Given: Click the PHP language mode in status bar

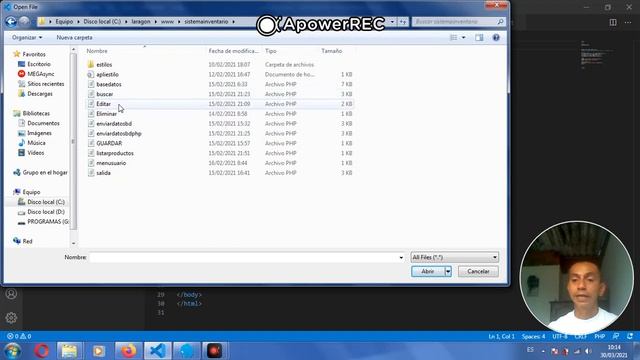Looking at the screenshot, I should (x=600, y=337).
